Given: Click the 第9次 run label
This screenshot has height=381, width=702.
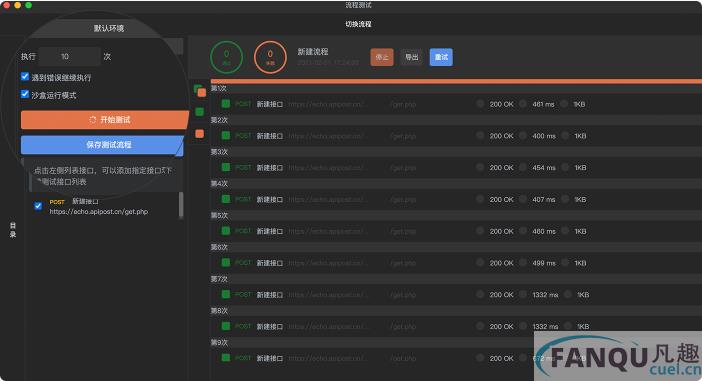Looking at the screenshot, I should click(x=219, y=342).
